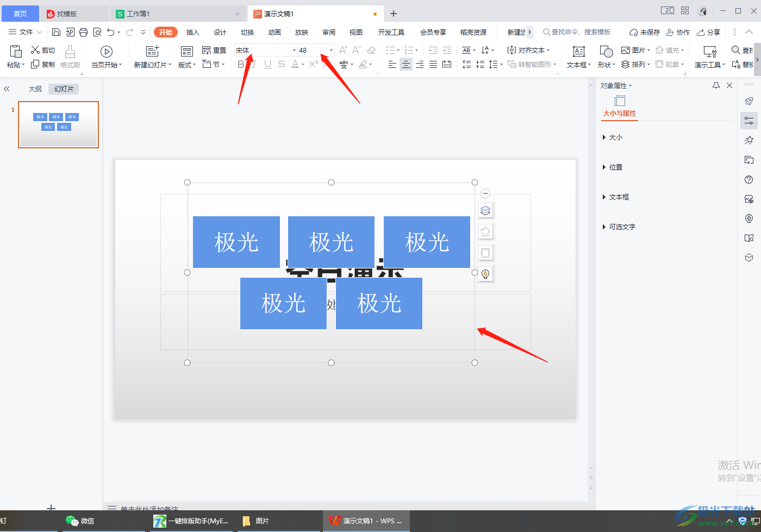Cut the selection with 剪切
Viewport: 761px width, 532px height.
43,50
